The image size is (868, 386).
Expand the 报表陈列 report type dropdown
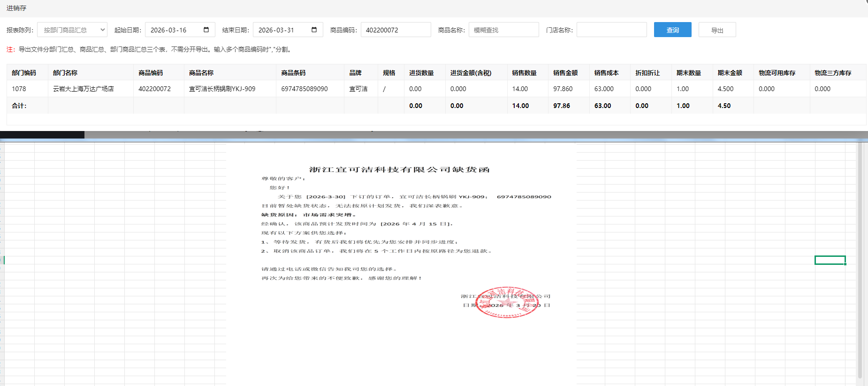point(72,30)
